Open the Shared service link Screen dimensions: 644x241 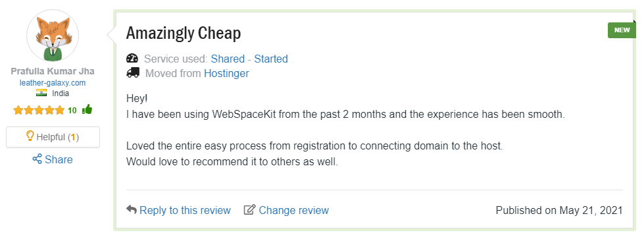pos(228,59)
